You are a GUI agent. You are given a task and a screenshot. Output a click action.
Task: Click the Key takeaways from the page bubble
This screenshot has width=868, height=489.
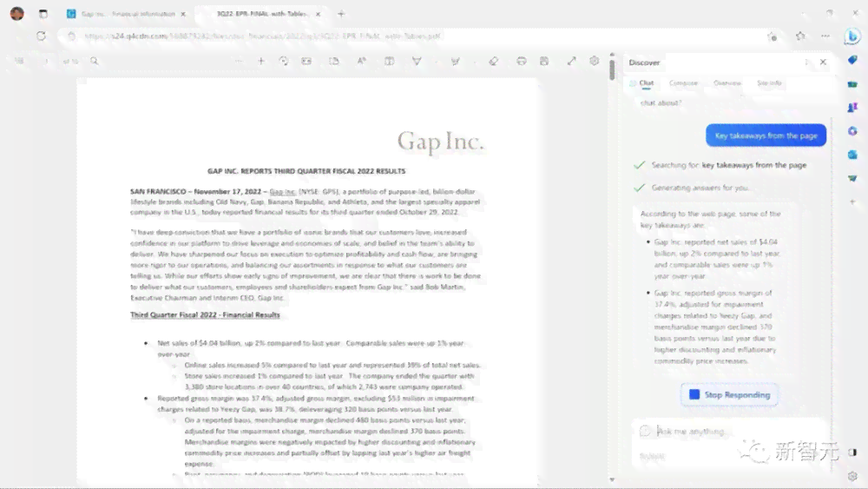coord(766,135)
